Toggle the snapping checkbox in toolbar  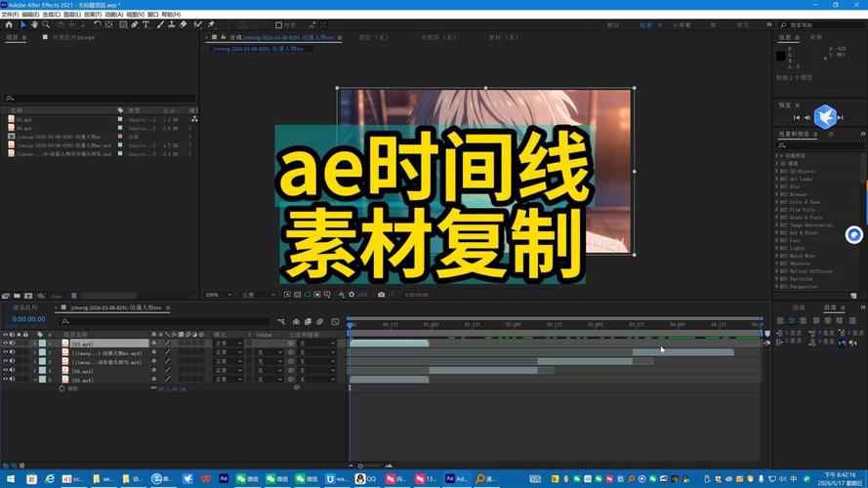tap(278, 25)
